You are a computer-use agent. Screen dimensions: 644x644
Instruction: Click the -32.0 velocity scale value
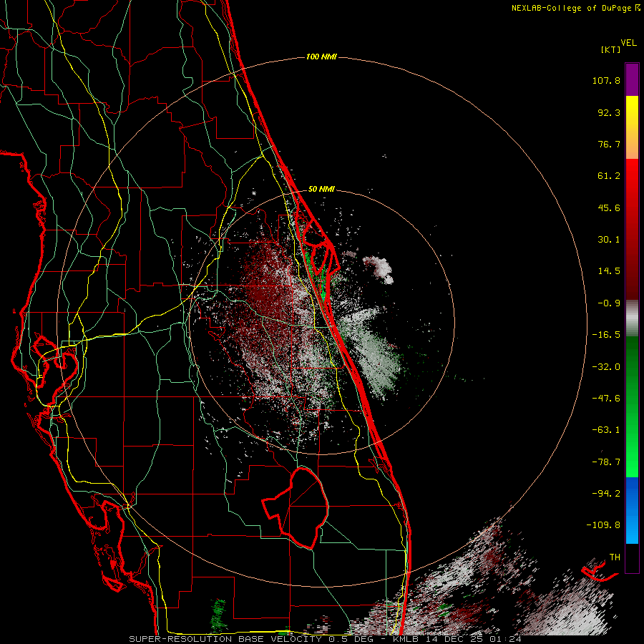pyautogui.click(x=606, y=367)
